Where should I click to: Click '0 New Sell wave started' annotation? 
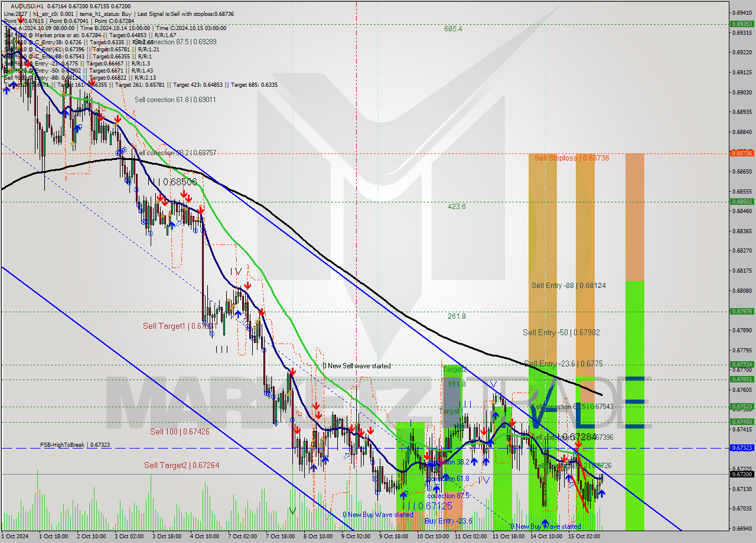(357, 366)
